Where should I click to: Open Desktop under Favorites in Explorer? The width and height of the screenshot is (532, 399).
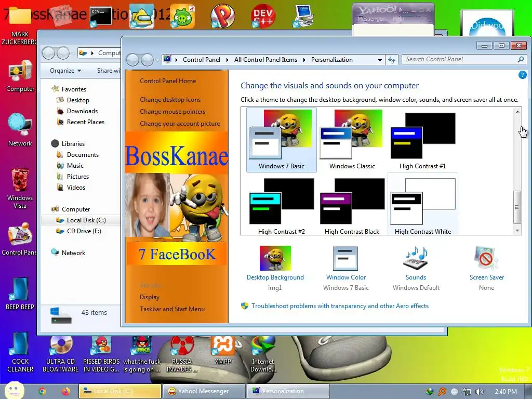pos(78,100)
